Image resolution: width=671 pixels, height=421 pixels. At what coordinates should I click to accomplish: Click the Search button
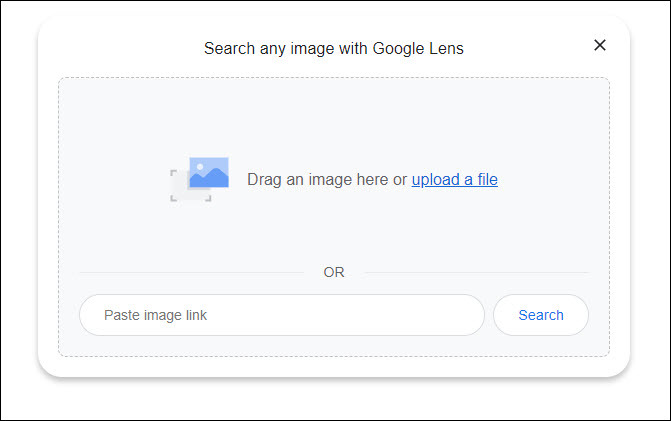(541, 315)
